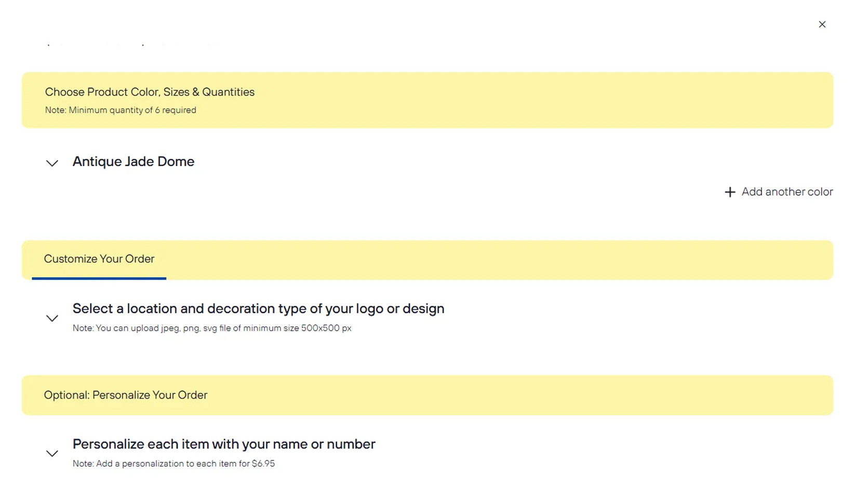This screenshot has width=855, height=504.
Task: Click the Optional: Personalize Your Order header
Action: pos(126,395)
